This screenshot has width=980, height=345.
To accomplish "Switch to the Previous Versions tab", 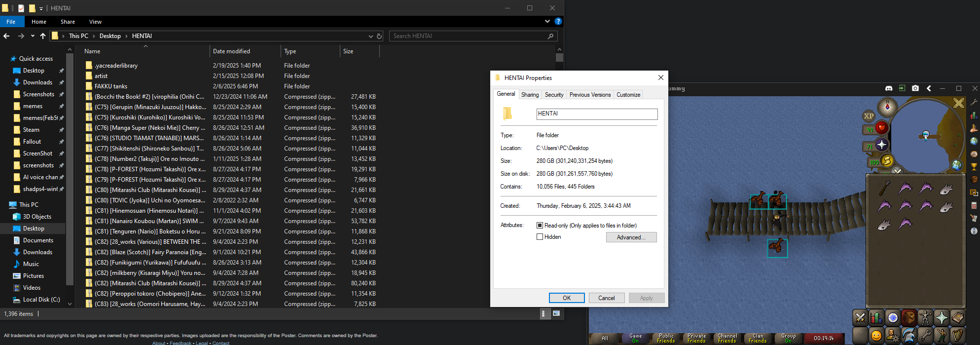I will coord(590,95).
